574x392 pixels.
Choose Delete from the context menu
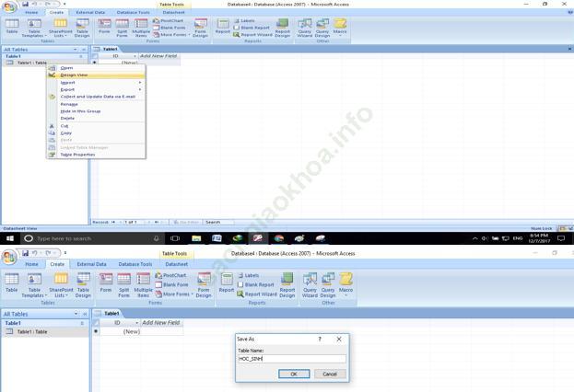[x=96, y=119]
